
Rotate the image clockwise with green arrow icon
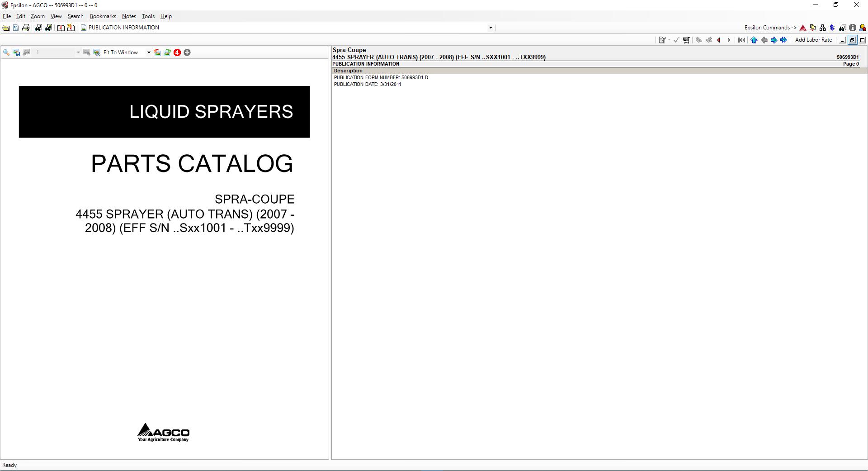167,52
